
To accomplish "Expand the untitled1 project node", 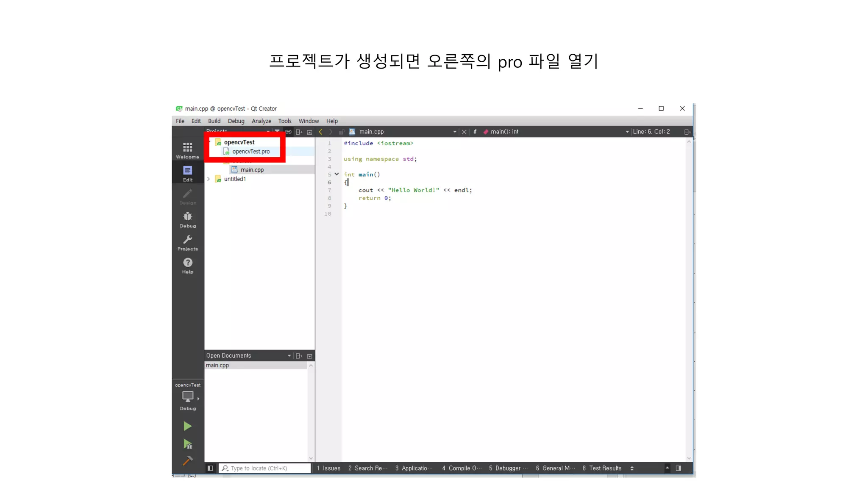I will [x=209, y=179].
